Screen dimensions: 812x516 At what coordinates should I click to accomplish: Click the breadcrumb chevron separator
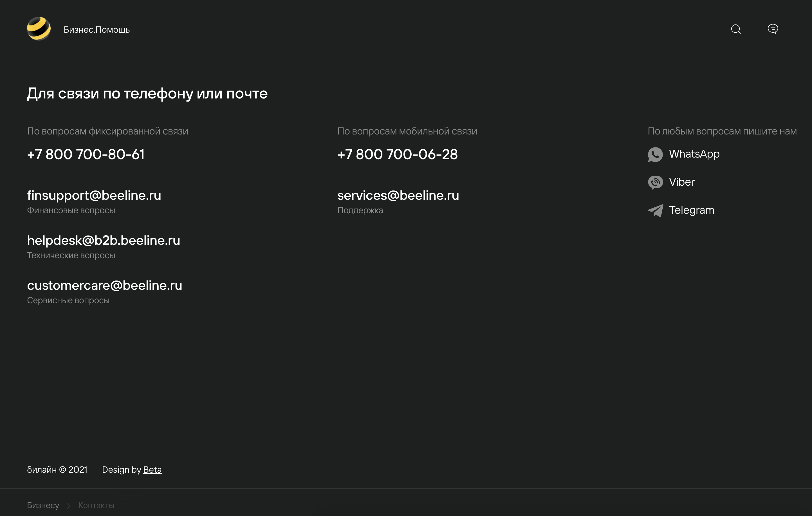pos(68,506)
